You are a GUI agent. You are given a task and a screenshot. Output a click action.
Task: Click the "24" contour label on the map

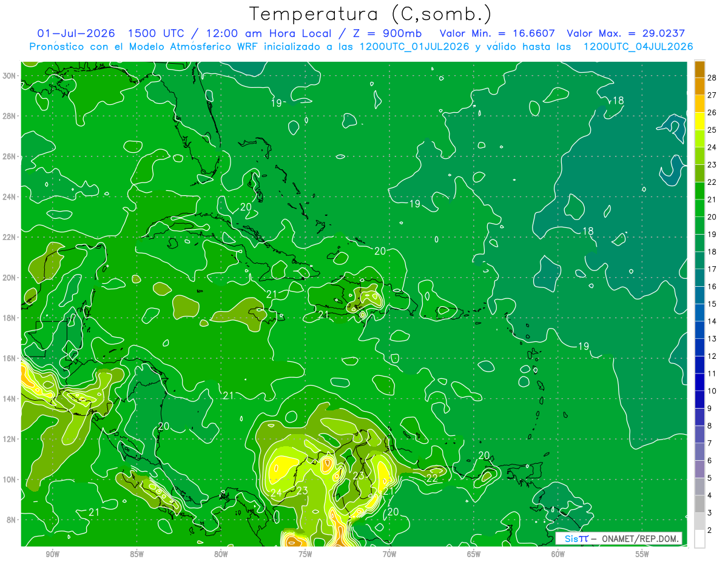(276, 493)
